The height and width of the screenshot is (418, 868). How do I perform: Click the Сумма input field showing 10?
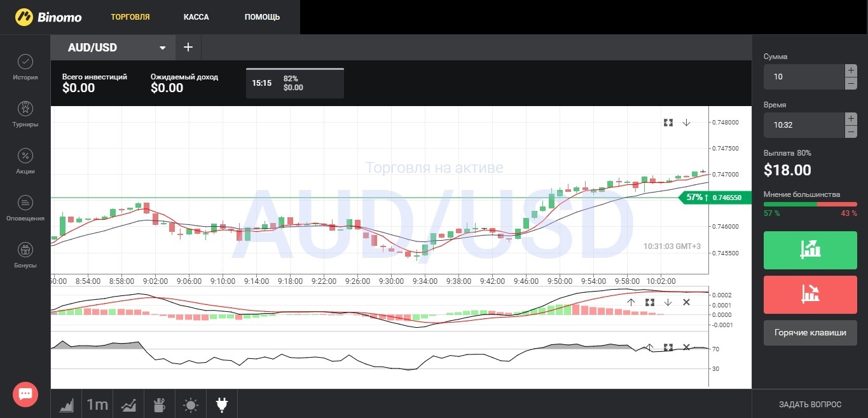pos(804,77)
